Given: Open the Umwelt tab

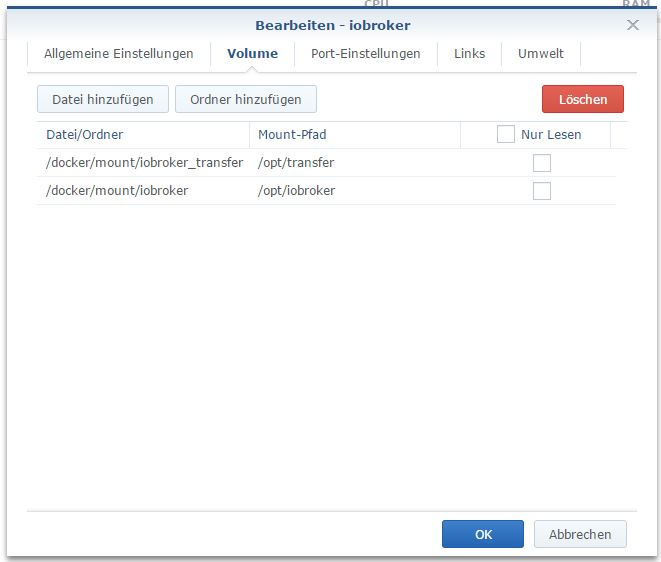Looking at the screenshot, I should coord(540,54).
